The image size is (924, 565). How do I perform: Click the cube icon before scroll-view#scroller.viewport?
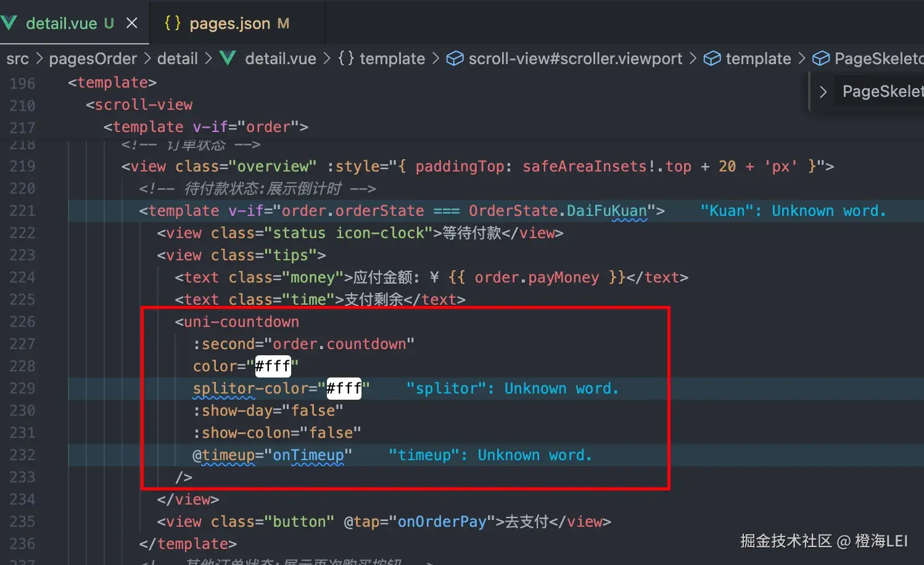pyautogui.click(x=455, y=59)
